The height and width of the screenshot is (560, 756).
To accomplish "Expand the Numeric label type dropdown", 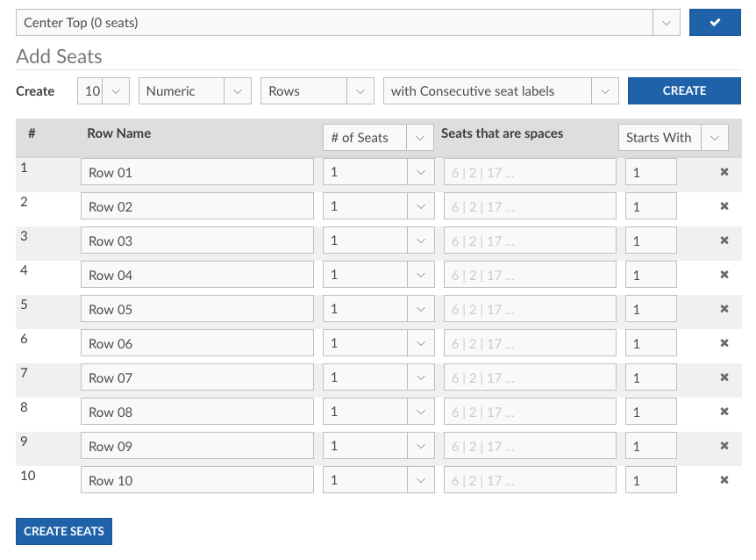I will [194, 91].
